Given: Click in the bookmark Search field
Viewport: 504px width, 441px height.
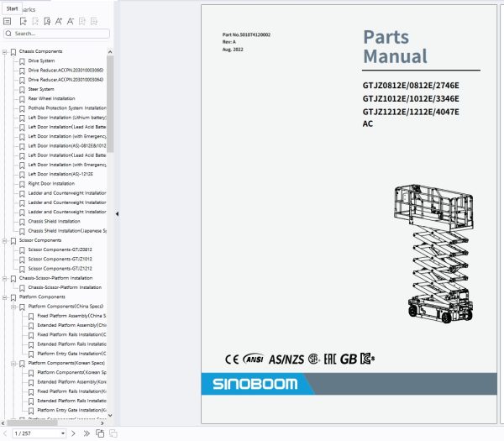Looking at the screenshot, I should (x=56, y=34).
